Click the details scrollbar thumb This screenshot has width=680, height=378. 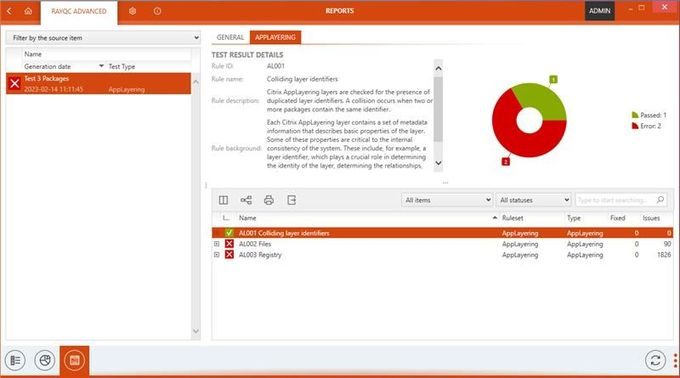pyautogui.click(x=438, y=109)
